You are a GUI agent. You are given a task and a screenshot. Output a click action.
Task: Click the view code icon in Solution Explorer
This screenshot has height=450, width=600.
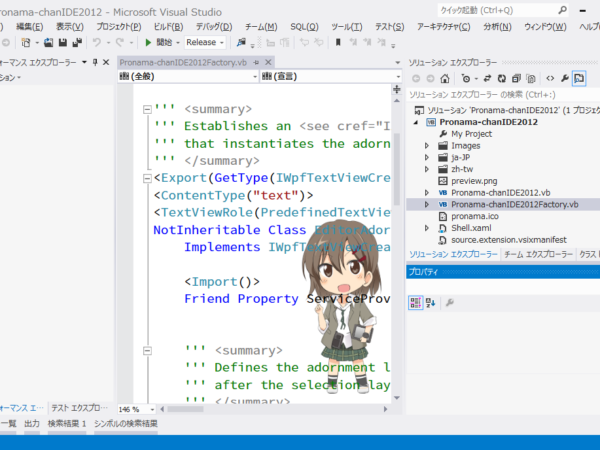click(550, 78)
